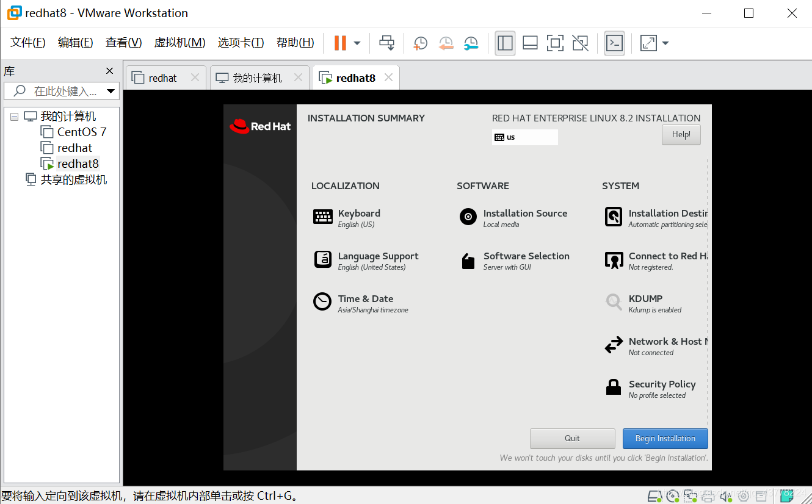This screenshot has width=812, height=504.
Task: Click the stretch guest display icon
Action: tap(648, 43)
